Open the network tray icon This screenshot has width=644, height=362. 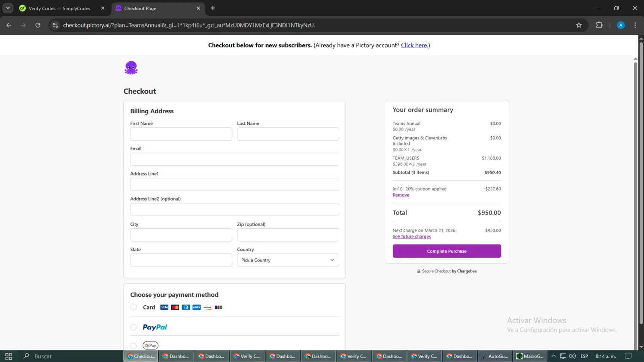point(563,356)
